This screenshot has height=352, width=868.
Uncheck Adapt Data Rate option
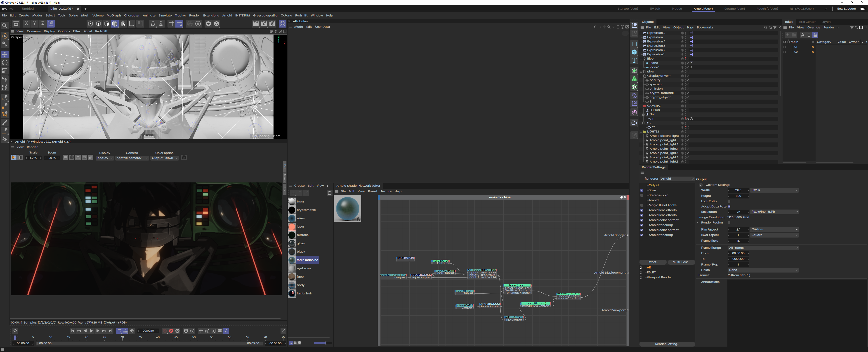pyautogui.click(x=729, y=207)
